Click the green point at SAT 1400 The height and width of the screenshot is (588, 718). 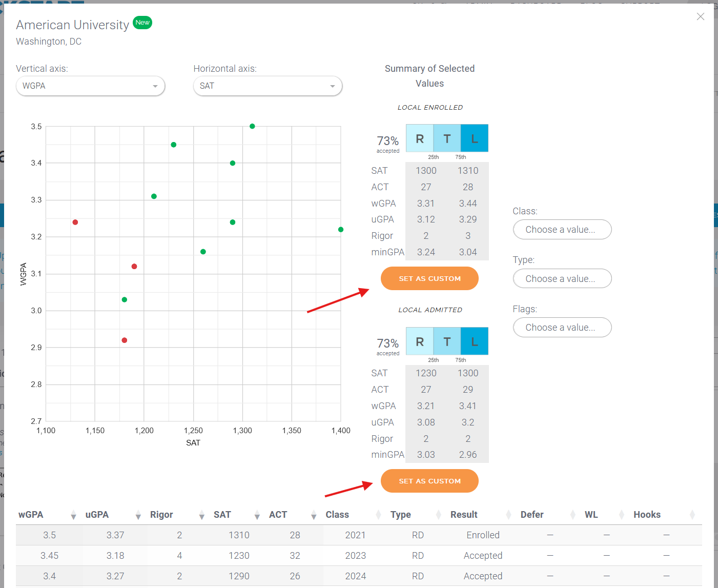(341, 230)
